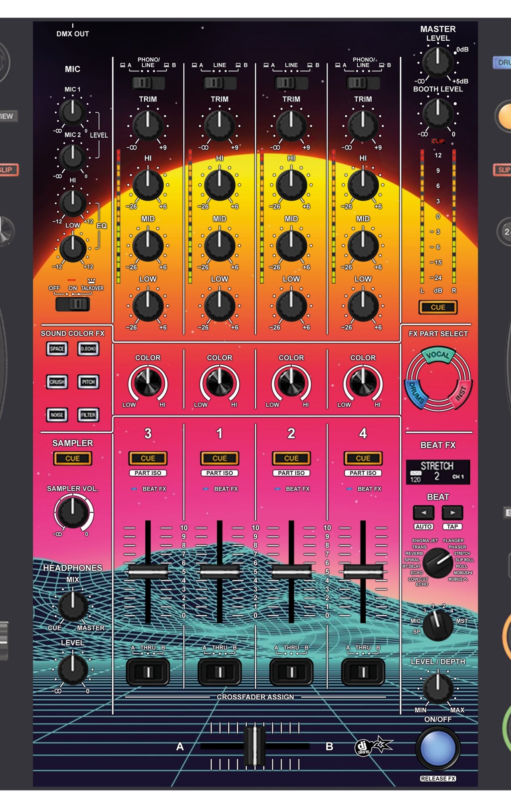
Task: Flip channel 2 LINE input selector switch
Action: tap(291, 83)
